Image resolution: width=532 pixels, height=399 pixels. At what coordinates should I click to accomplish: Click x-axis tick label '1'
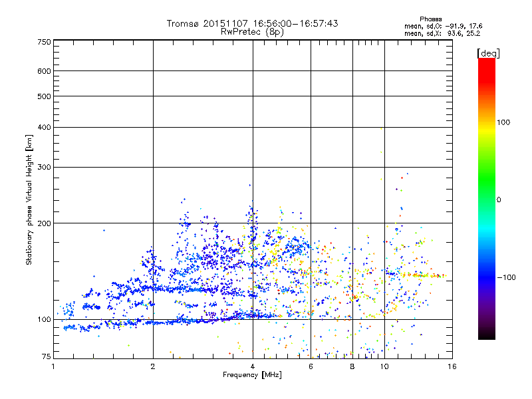(x=53, y=366)
